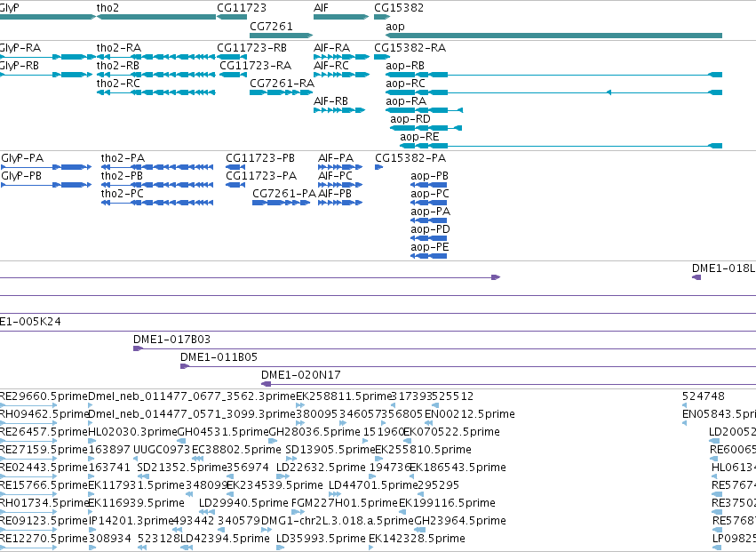Image resolution: width=756 pixels, height=552 pixels.
Task: Select the AIF-PB protein glyph
Action: [340, 204]
